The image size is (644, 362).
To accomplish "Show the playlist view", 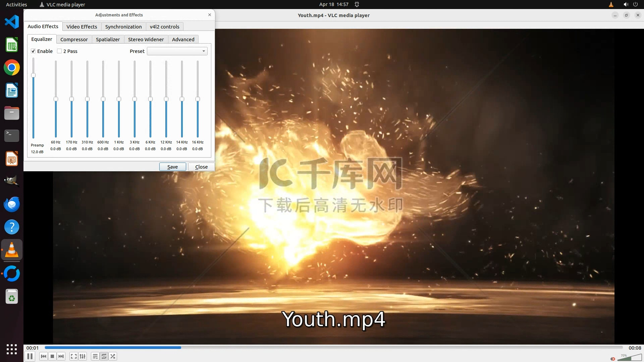I will pos(95,356).
